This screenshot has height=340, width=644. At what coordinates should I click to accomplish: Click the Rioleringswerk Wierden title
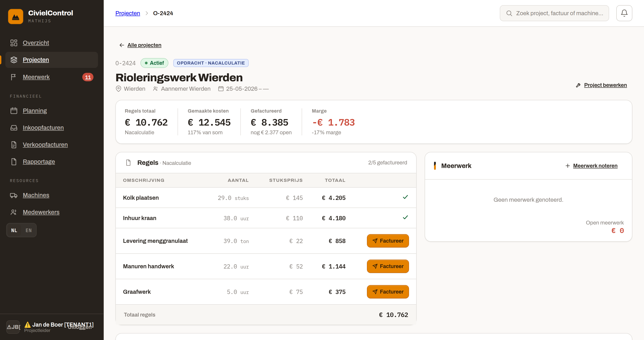point(179,78)
